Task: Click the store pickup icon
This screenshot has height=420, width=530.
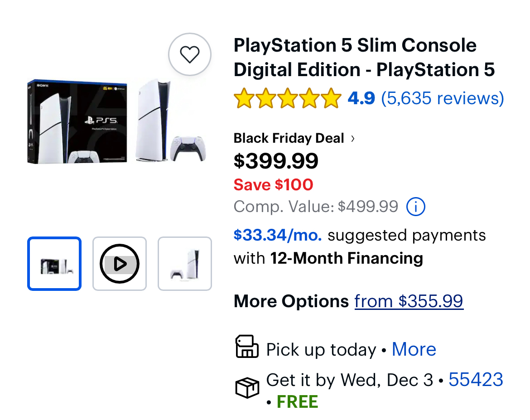Action: 247,348
